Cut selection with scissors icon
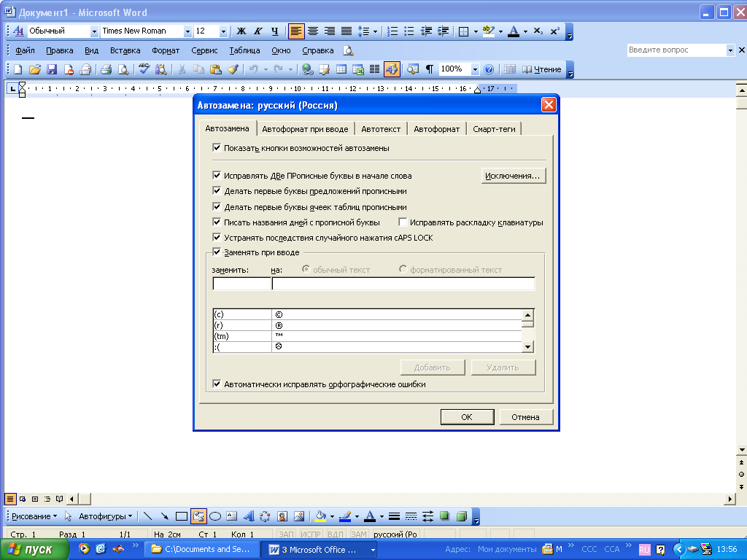The width and height of the screenshot is (747, 560). click(x=182, y=69)
